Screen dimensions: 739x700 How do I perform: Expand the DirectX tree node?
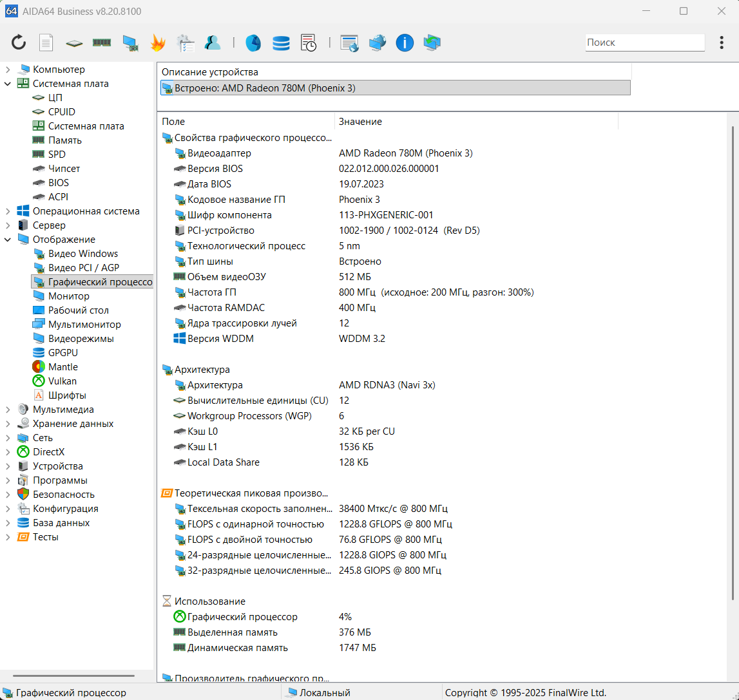coord(8,452)
